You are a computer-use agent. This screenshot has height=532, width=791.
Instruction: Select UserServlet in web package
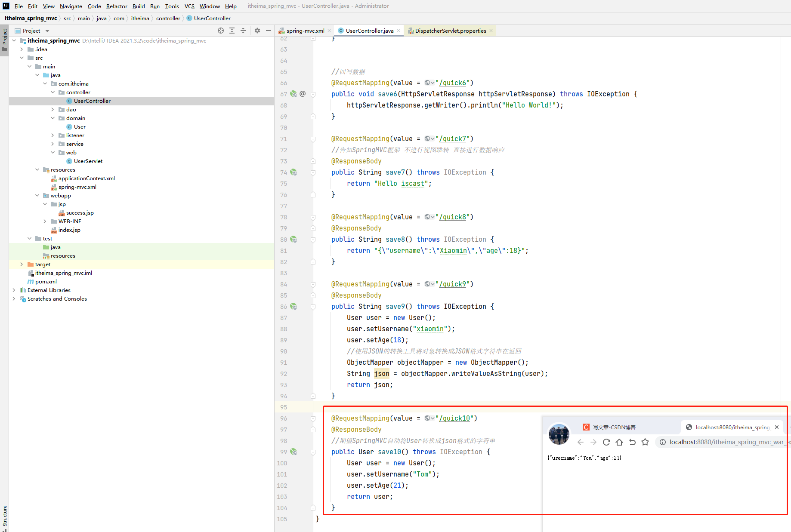pyautogui.click(x=88, y=161)
